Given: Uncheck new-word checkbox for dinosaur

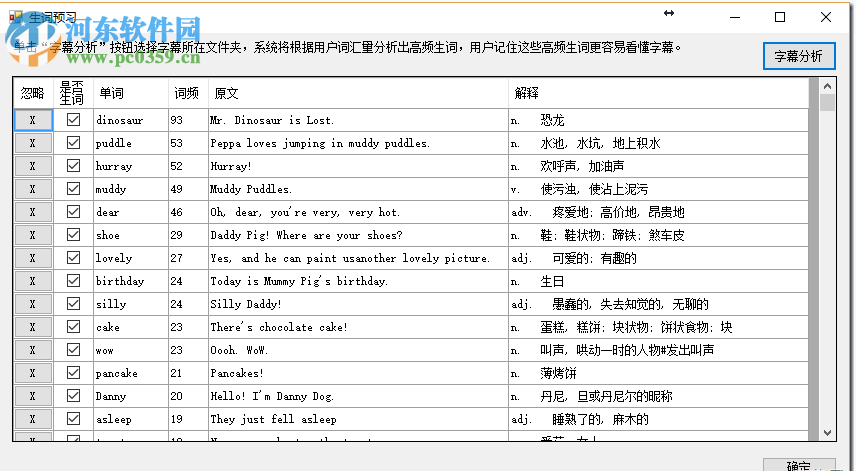Looking at the screenshot, I should 73,120.
